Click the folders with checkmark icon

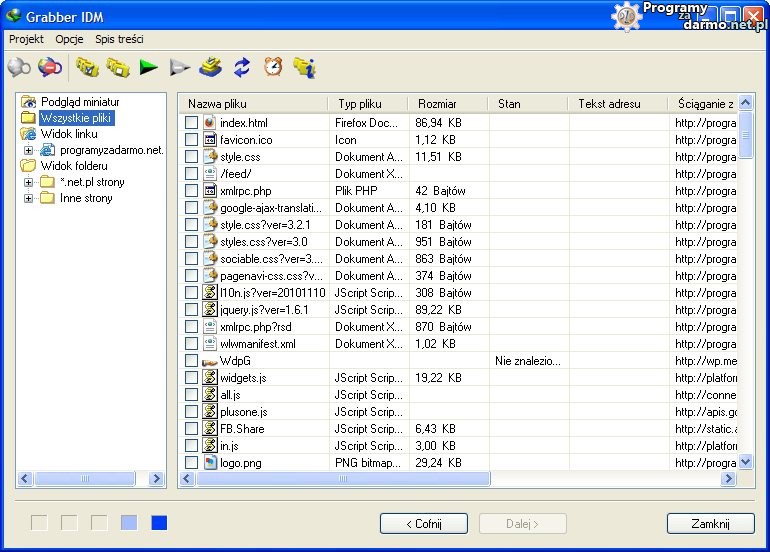click(87, 68)
